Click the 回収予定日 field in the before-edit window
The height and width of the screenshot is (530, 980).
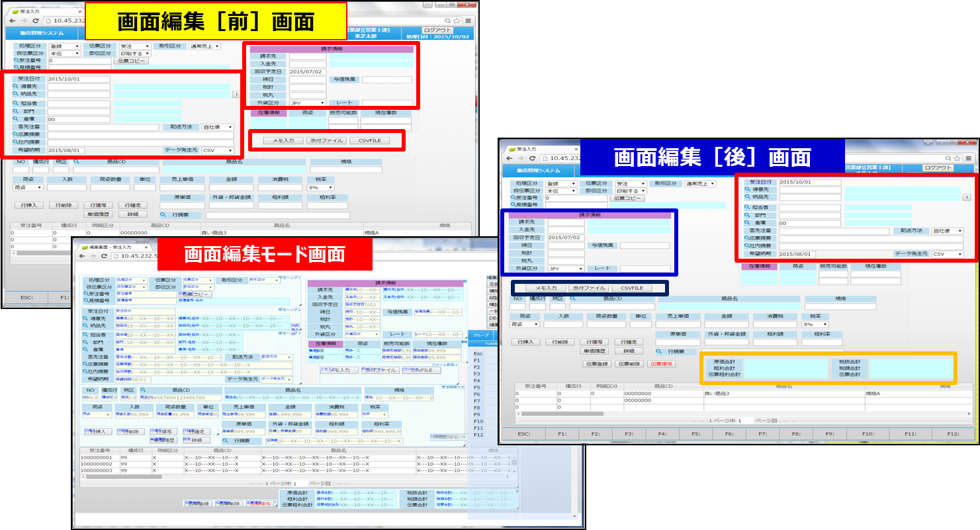(308, 71)
